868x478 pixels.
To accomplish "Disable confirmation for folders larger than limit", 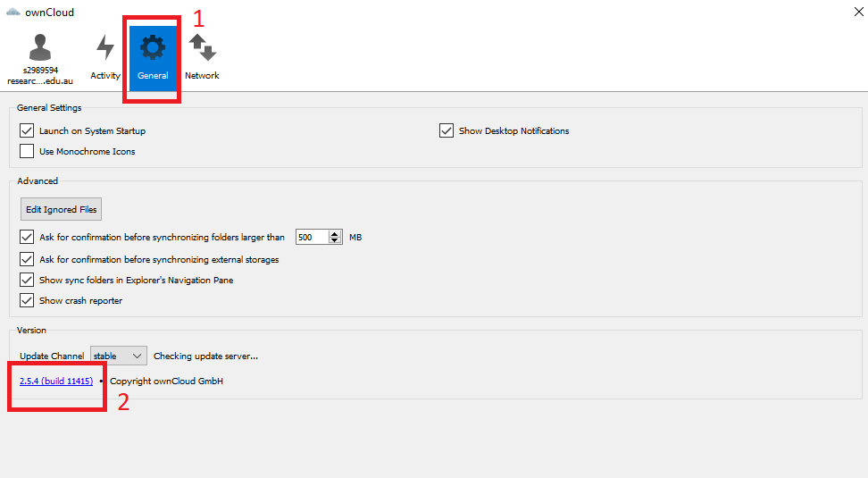I will point(27,237).
